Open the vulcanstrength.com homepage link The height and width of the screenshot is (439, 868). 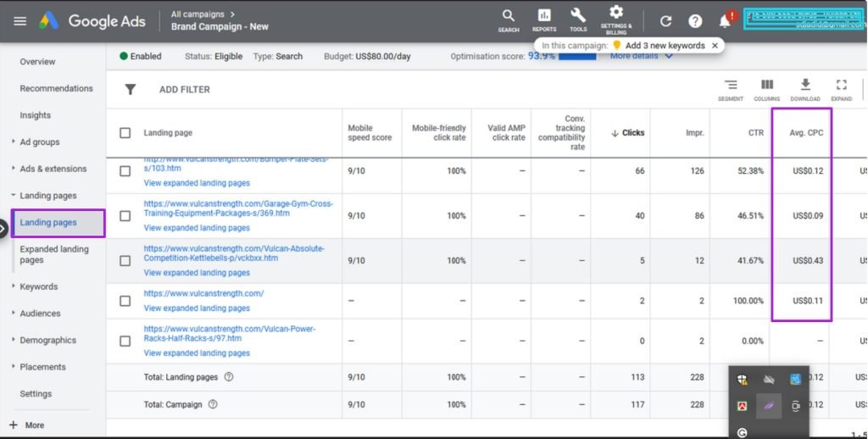pos(203,293)
